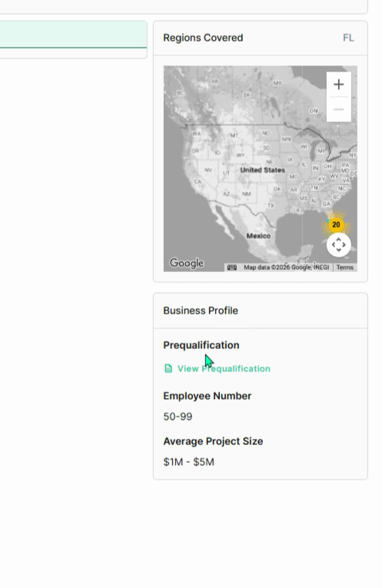Click the 50-99 employee number value
Viewport: 382px width, 588px height.
(178, 417)
